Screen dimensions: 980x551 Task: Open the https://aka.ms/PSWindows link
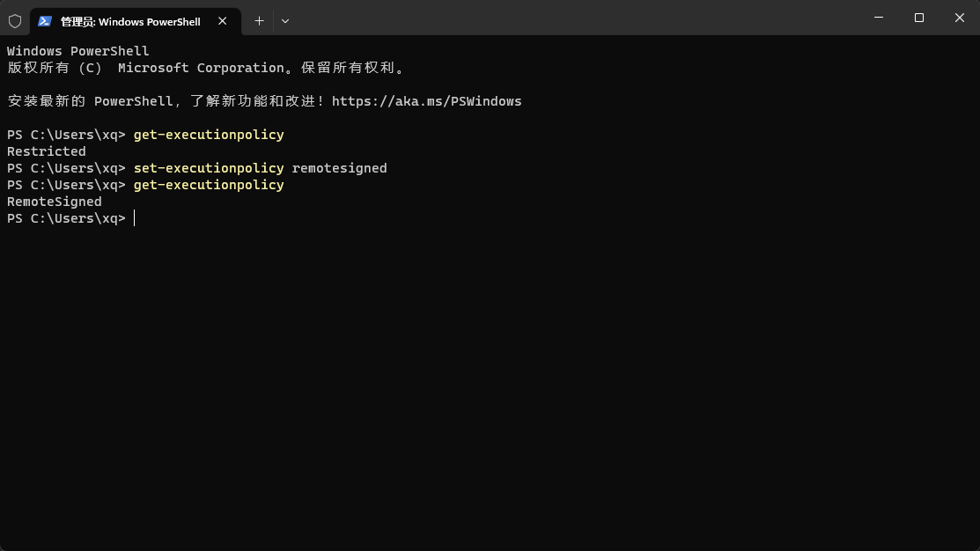coord(426,101)
